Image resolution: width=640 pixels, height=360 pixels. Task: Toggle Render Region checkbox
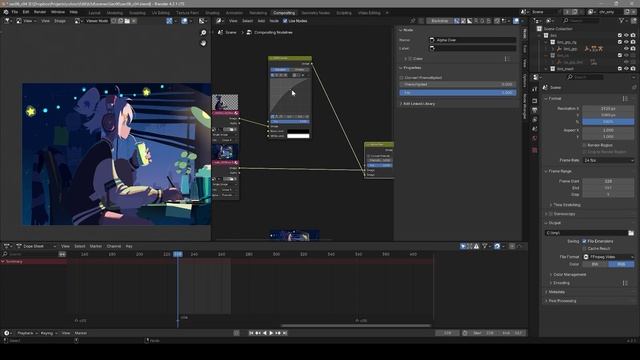tap(584, 145)
